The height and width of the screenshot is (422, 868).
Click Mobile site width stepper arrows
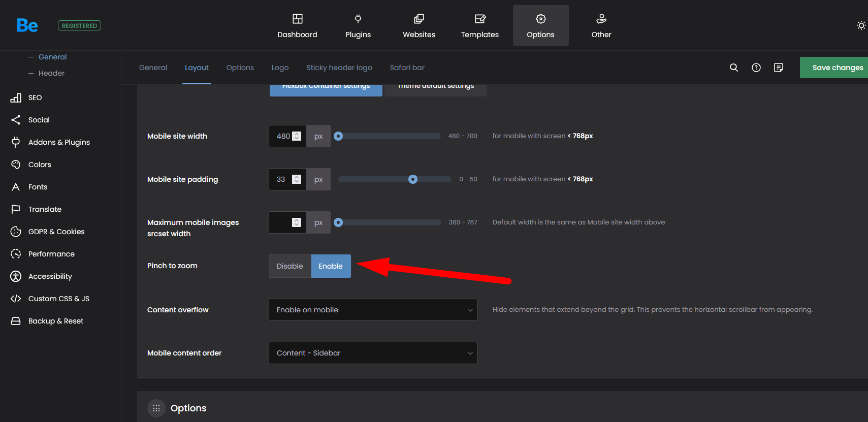tap(297, 136)
